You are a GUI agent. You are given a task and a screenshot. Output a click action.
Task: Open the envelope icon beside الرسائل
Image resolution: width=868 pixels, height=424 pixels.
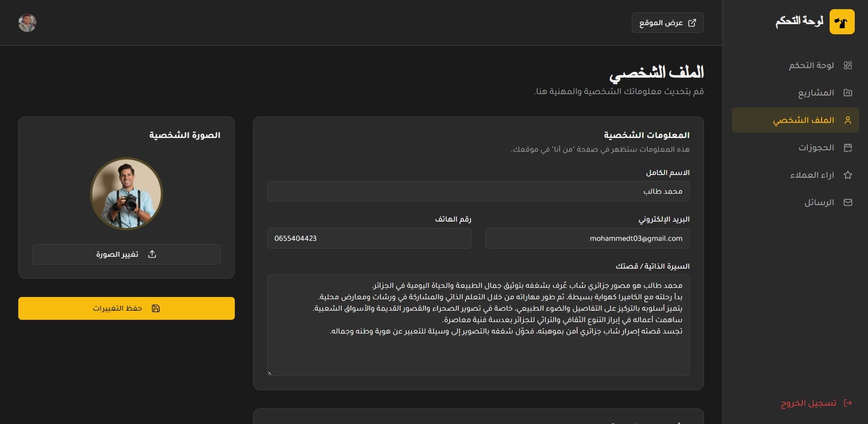[848, 202]
